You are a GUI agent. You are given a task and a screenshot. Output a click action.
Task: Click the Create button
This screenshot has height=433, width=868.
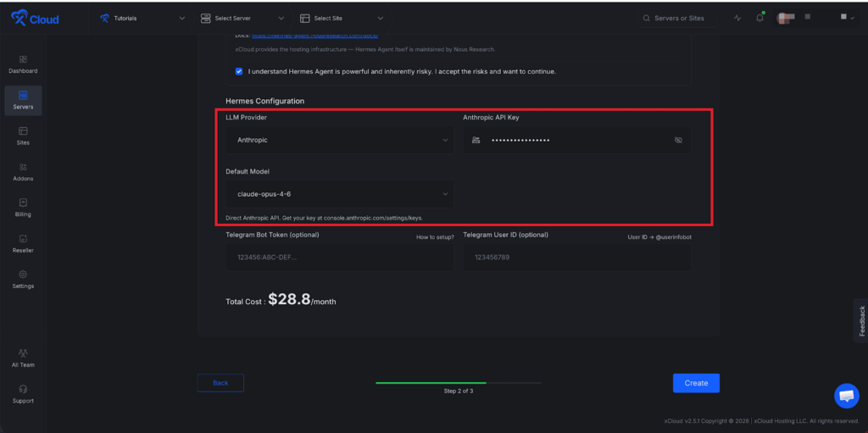click(x=696, y=383)
